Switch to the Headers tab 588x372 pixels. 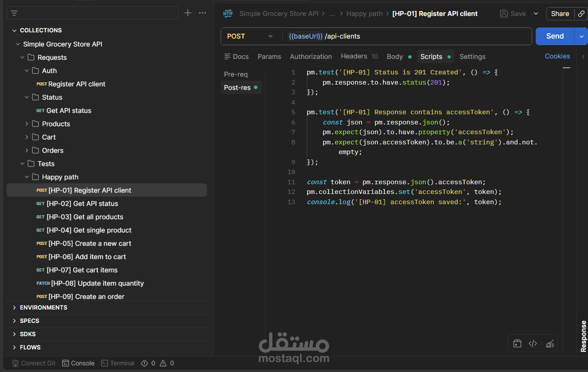[359, 56]
